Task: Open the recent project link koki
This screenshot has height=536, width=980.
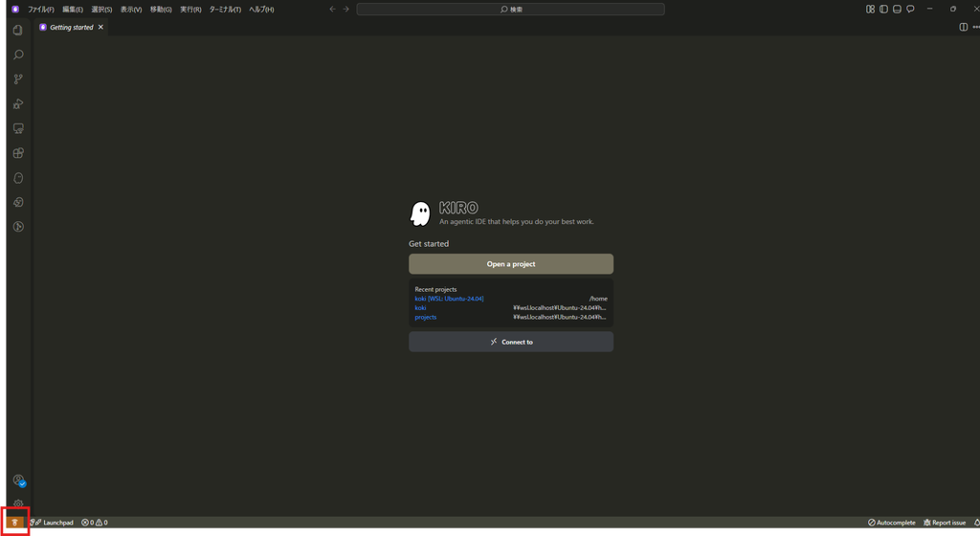Action: pyautogui.click(x=421, y=308)
